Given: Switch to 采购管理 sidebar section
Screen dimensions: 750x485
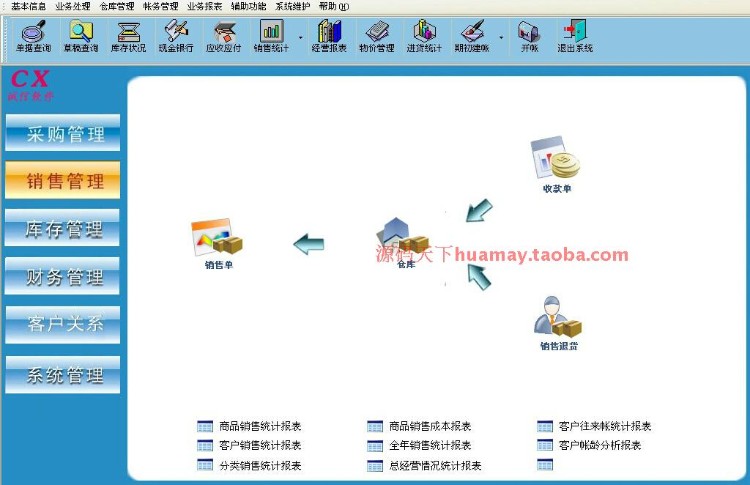Looking at the screenshot, I should [x=63, y=133].
